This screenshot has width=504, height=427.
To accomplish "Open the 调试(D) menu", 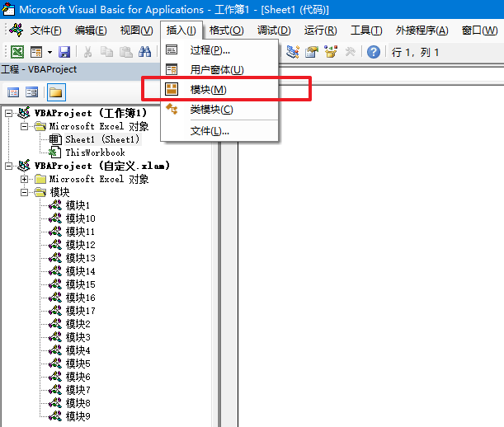I will [274, 30].
